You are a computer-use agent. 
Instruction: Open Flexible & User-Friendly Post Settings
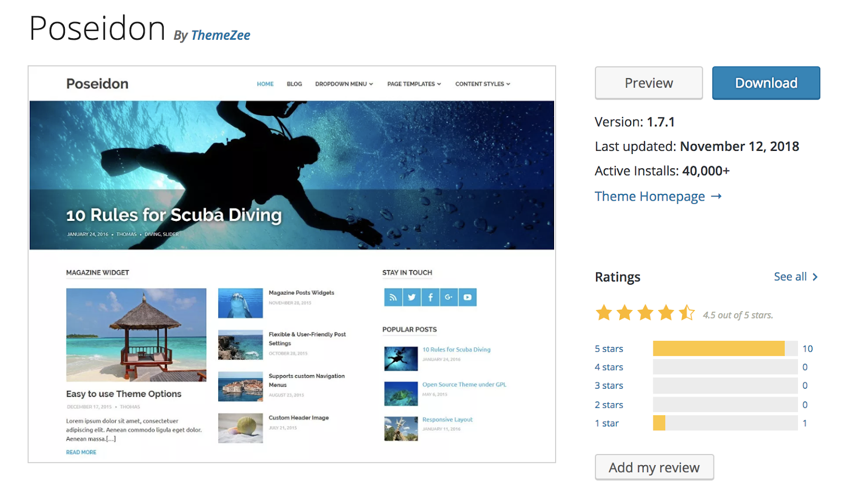tap(307, 339)
